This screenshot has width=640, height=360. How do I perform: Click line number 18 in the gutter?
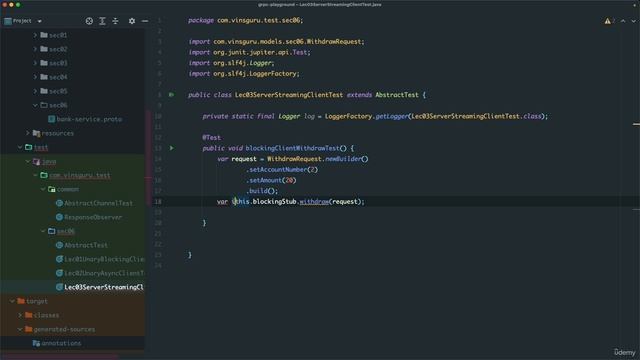click(x=158, y=201)
